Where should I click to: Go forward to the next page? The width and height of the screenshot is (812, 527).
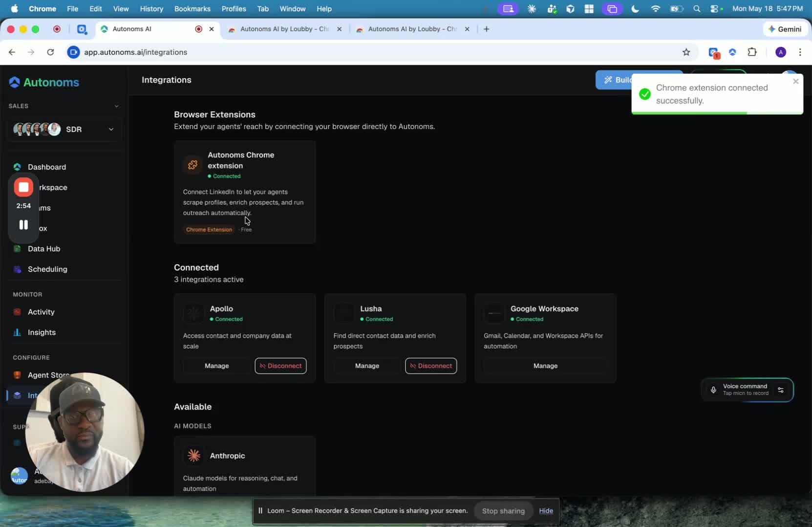pyautogui.click(x=31, y=52)
